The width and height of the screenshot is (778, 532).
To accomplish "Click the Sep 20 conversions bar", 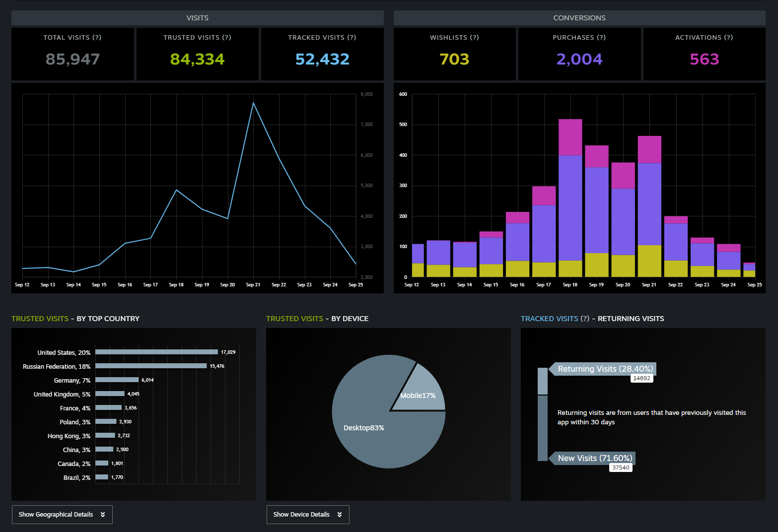I will 623,220.
